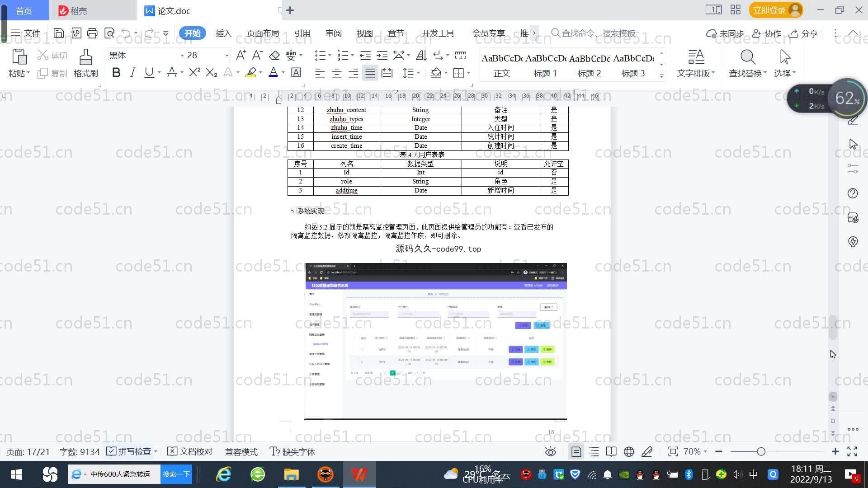Image resolution: width=868 pixels, height=488 pixels.
Task: Increase font size with A+ icon
Action: point(241,55)
